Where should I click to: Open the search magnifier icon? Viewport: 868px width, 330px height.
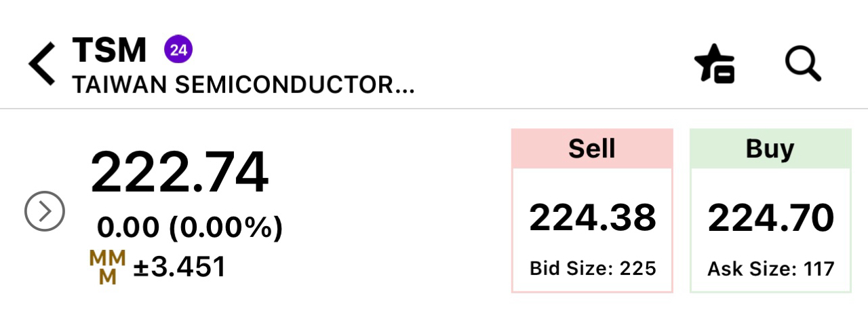(x=803, y=64)
